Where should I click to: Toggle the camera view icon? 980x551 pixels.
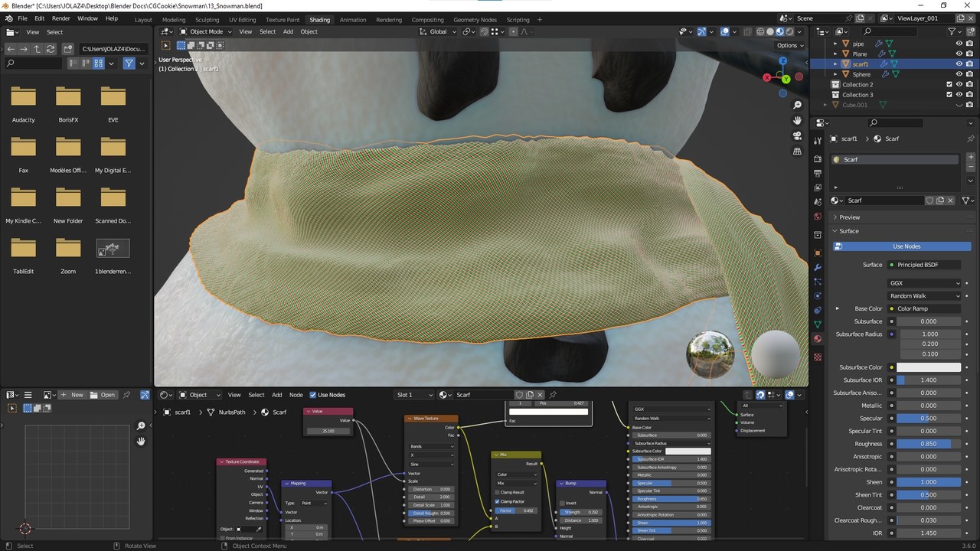(x=797, y=135)
